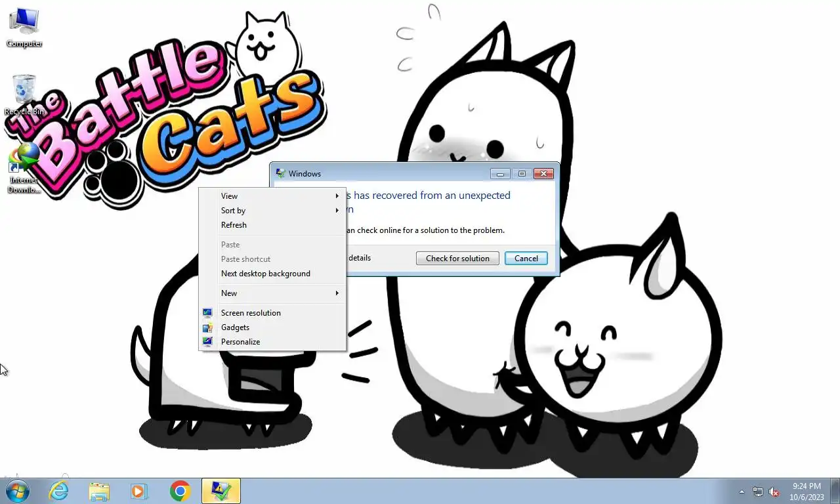Click the Screen resolution menu icon

pyautogui.click(x=207, y=313)
